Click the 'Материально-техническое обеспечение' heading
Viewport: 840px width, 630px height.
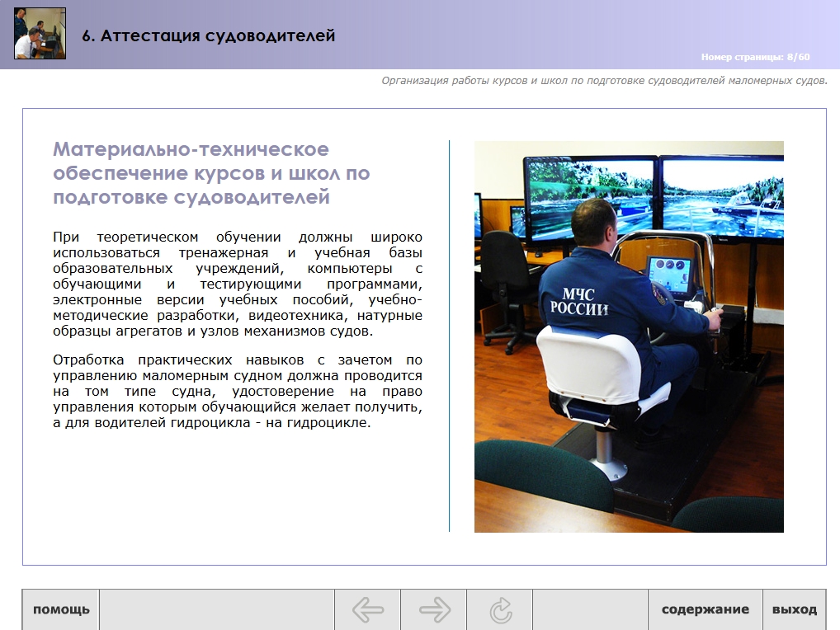211,173
